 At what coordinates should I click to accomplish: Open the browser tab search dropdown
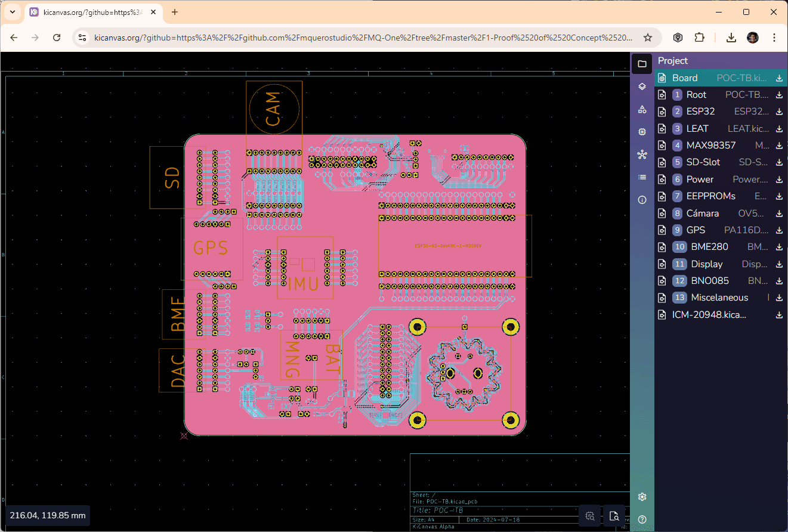coord(13,12)
